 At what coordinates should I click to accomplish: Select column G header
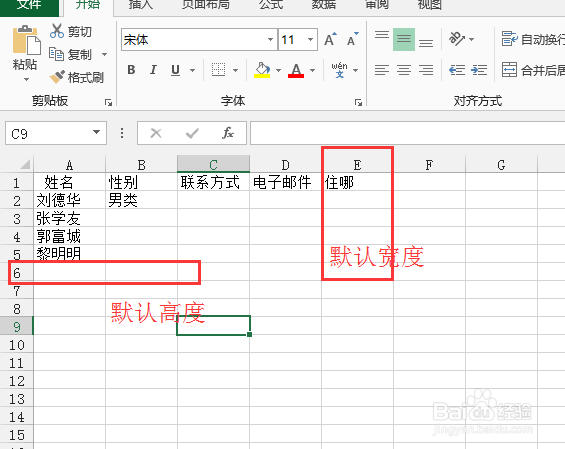(501, 165)
